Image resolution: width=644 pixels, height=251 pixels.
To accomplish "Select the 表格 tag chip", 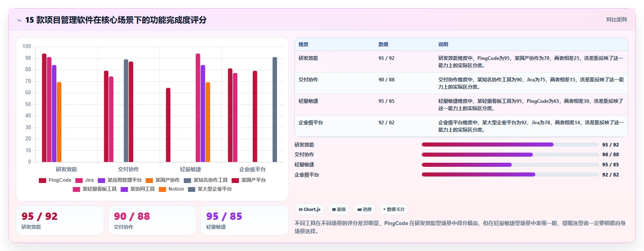I will pyautogui.click(x=339, y=209).
